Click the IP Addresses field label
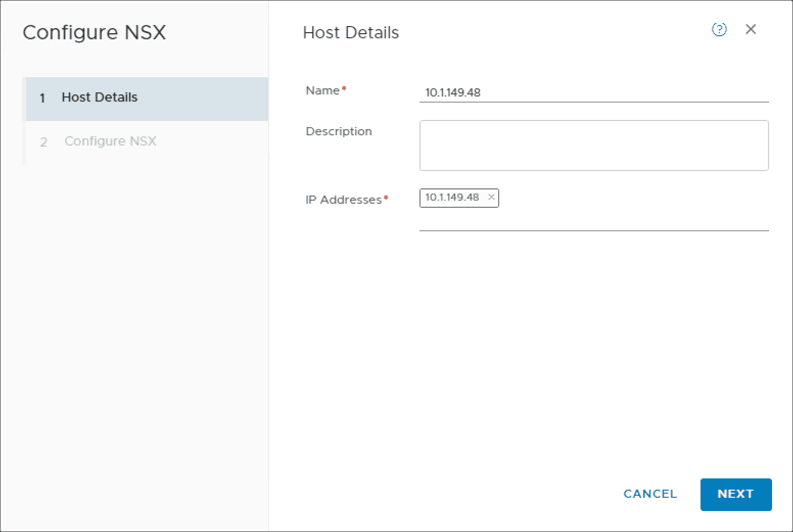Screen dimensions: 793x532 pos(343,200)
